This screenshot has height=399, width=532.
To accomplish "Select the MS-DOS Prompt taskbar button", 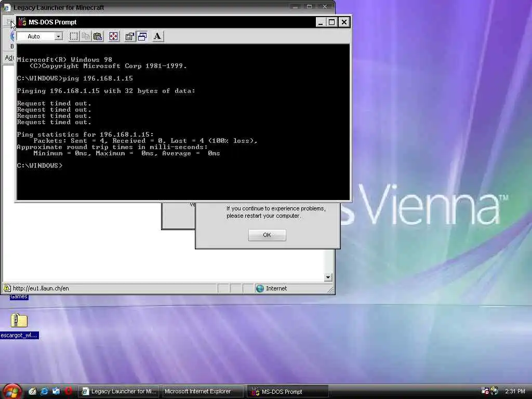I will [x=287, y=392].
